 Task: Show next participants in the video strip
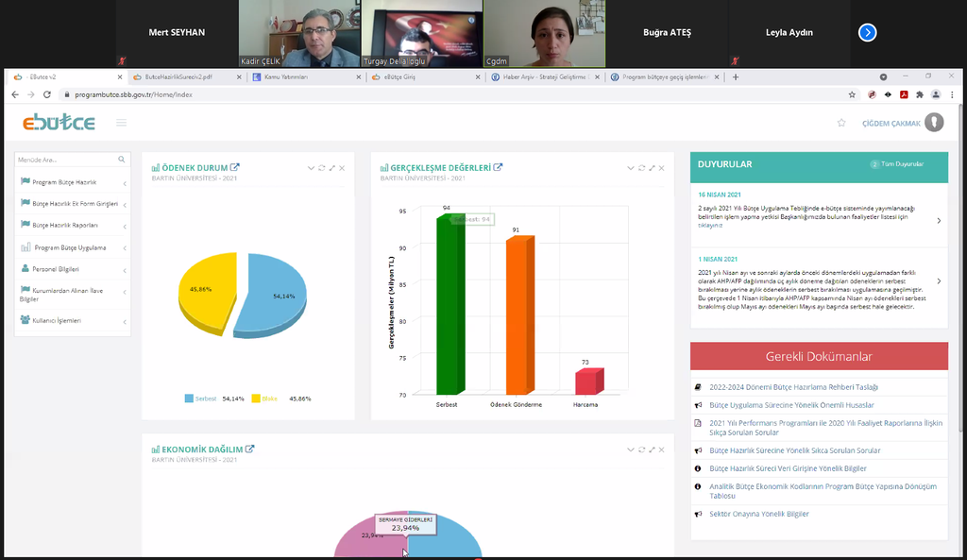(867, 33)
